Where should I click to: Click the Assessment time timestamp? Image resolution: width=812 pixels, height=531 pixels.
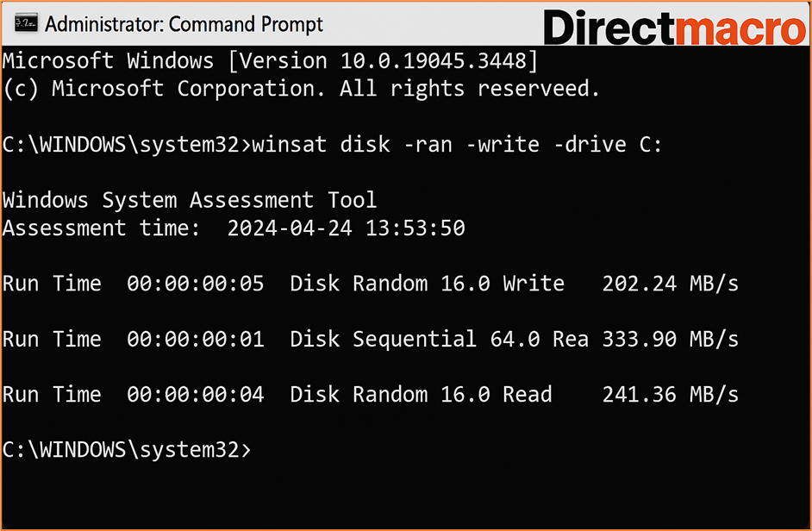click(x=345, y=228)
